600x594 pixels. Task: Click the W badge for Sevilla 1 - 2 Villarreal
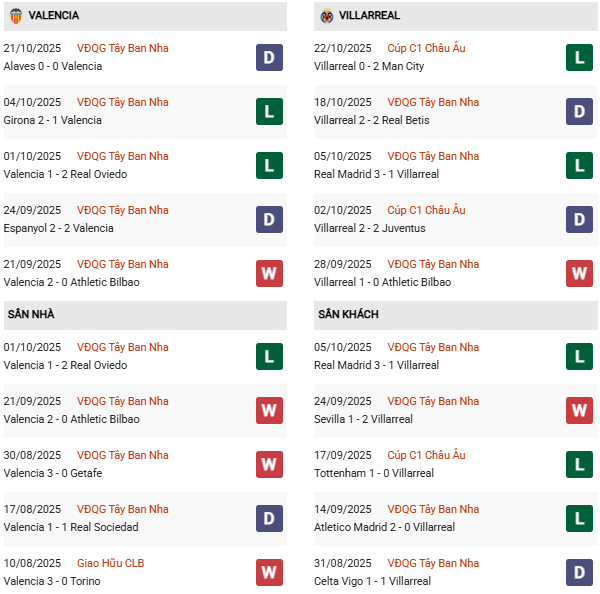(579, 410)
